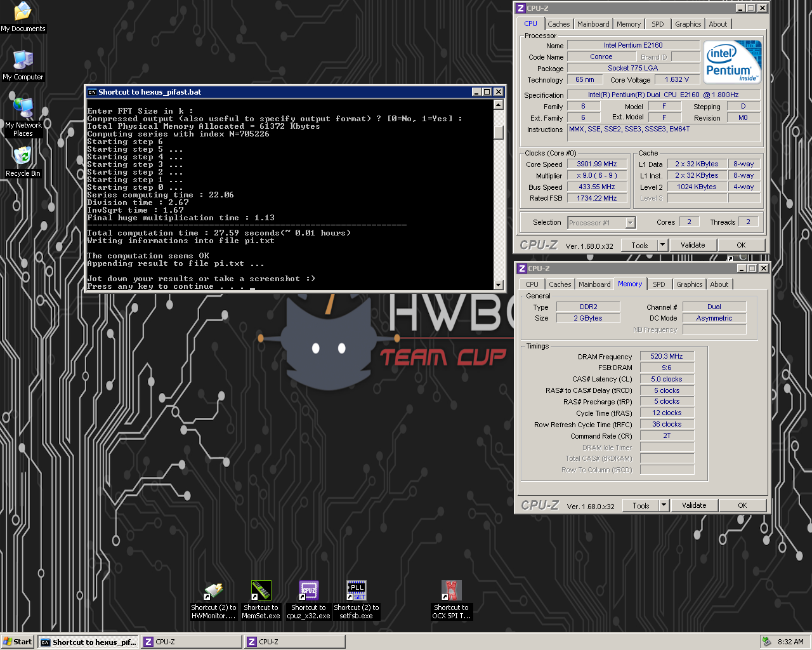812x650 pixels.
Task: Click the memory Size value 2 GBytes
Action: (x=588, y=318)
